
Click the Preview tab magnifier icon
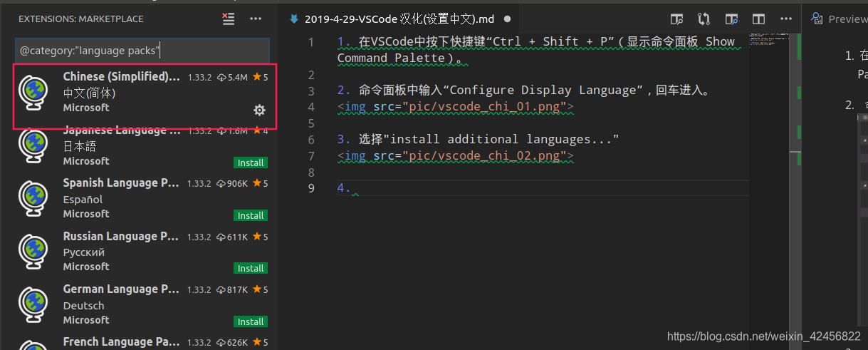(x=817, y=19)
